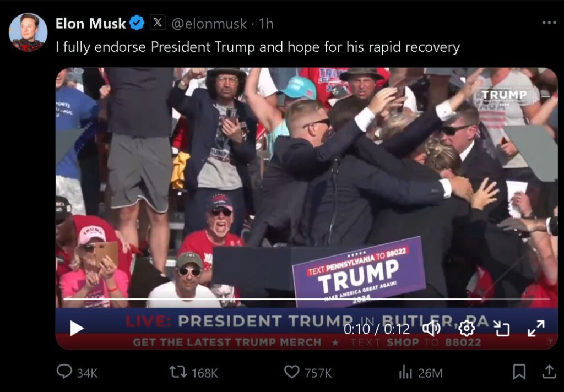Open the share post menu
This screenshot has width=564, height=392.
pyautogui.click(x=549, y=372)
